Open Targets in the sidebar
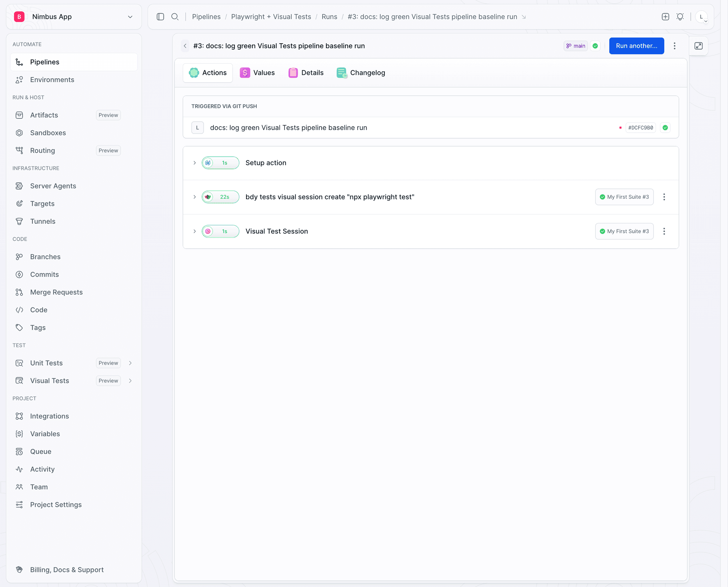 [x=74, y=204]
